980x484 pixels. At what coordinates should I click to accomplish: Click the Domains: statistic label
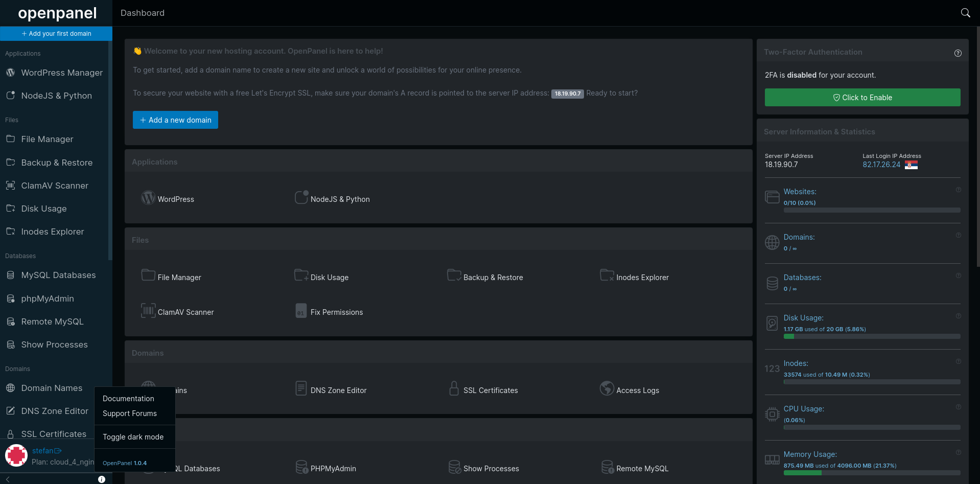point(799,237)
